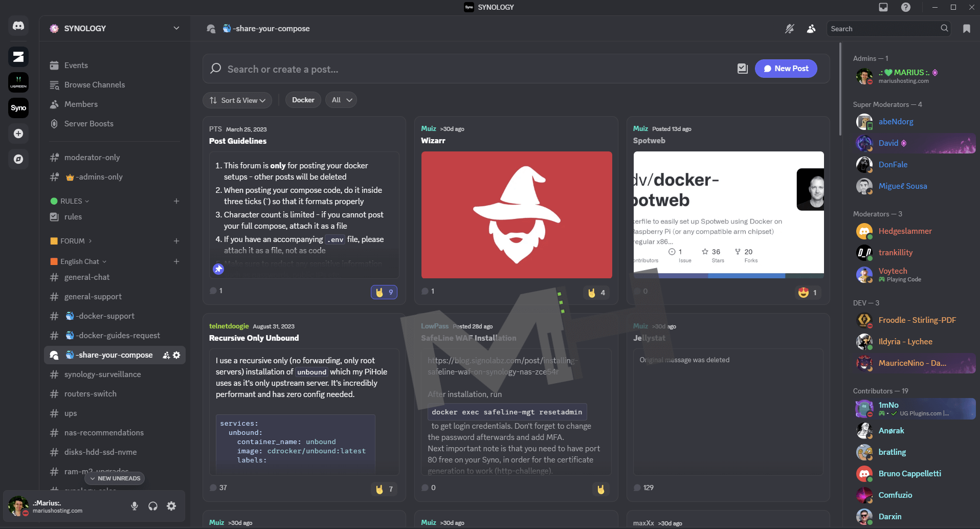Select the Syno server icon
This screenshot has height=529, width=980.
click(x=18, y=108)
